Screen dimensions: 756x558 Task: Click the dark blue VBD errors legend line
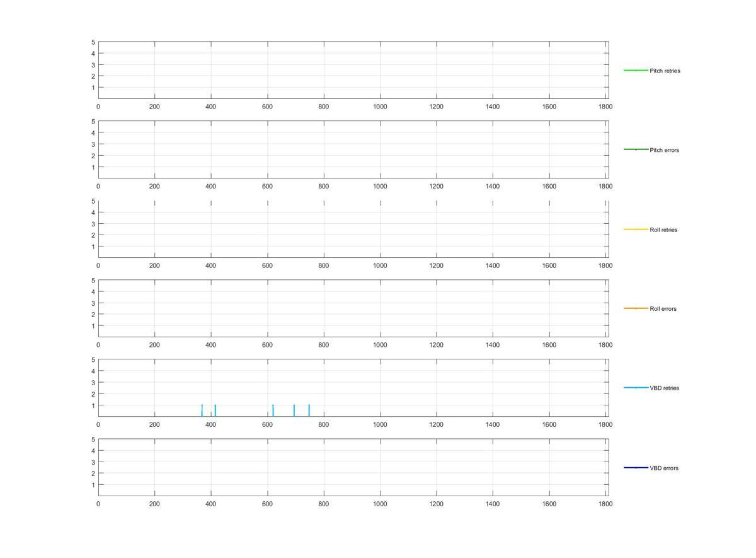636,468
